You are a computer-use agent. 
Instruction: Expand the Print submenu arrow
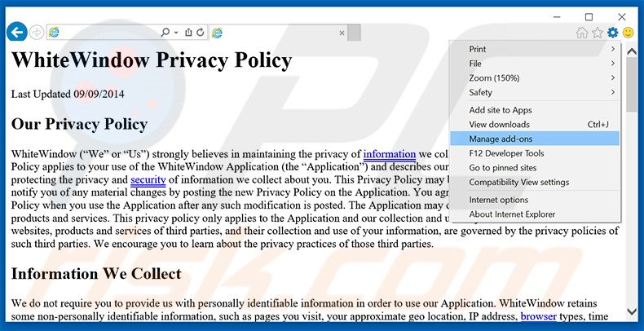click(x=613, y=49)
